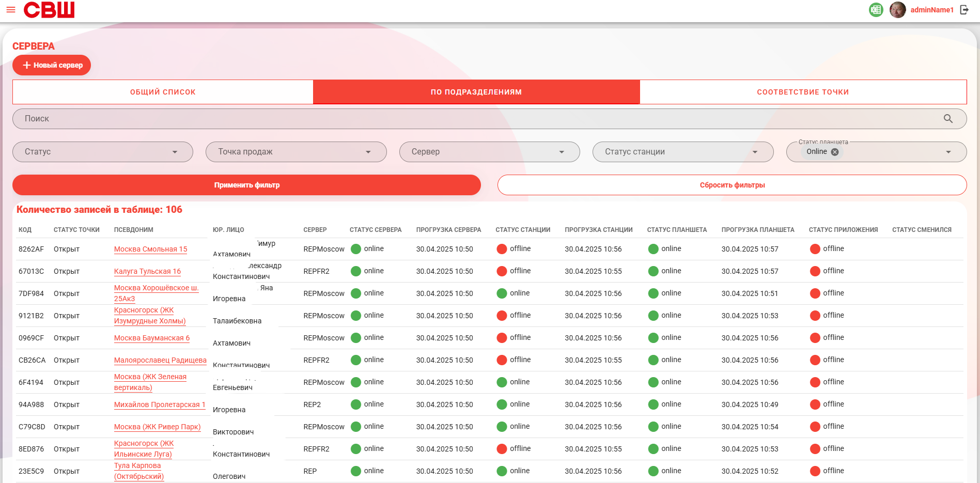Open Москва Смольная 15 link
Screen dimensions: 980x483
pos(151,249)
